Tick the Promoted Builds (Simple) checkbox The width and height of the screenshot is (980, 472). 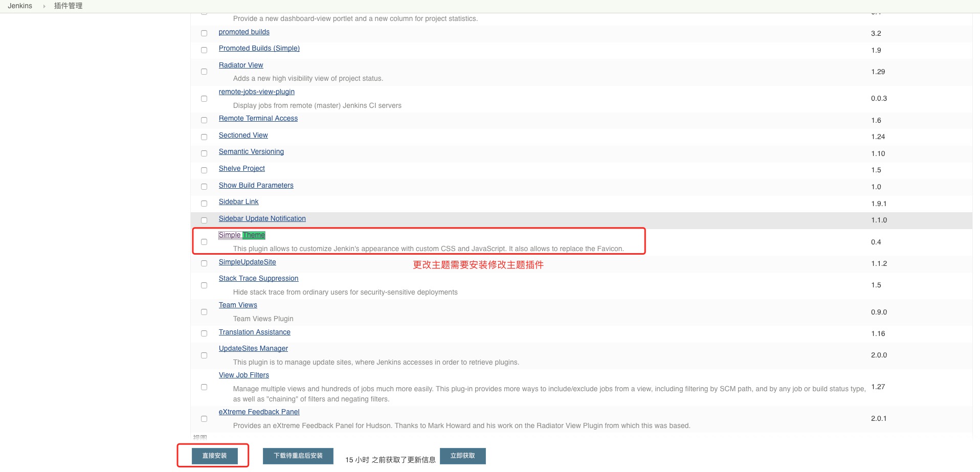[204, 50]
